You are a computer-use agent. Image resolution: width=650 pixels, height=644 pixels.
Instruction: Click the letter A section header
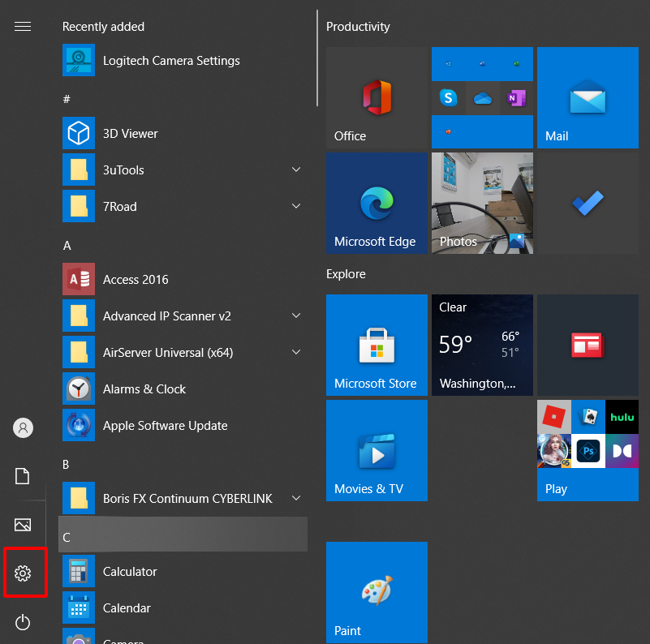tap(67, 245)
